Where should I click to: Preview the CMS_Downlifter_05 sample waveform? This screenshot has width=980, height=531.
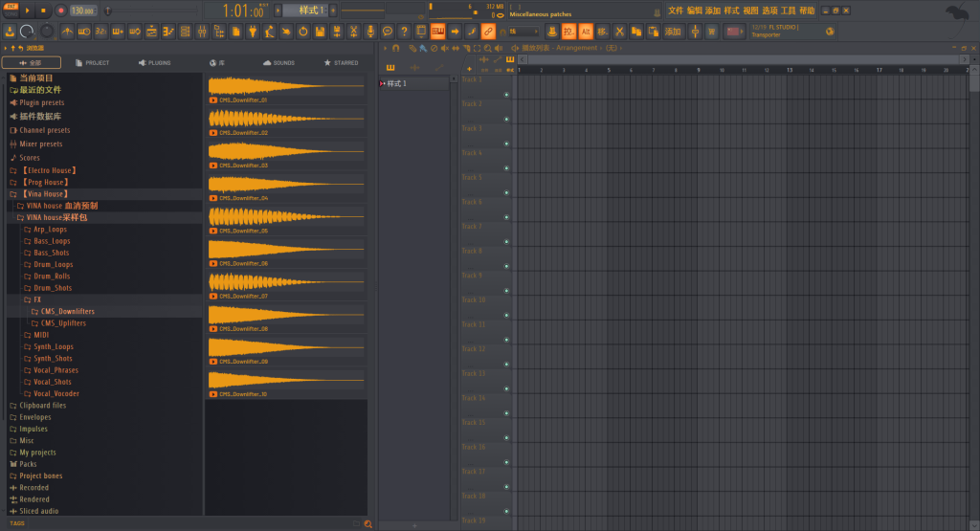click(x=286, y=216)
